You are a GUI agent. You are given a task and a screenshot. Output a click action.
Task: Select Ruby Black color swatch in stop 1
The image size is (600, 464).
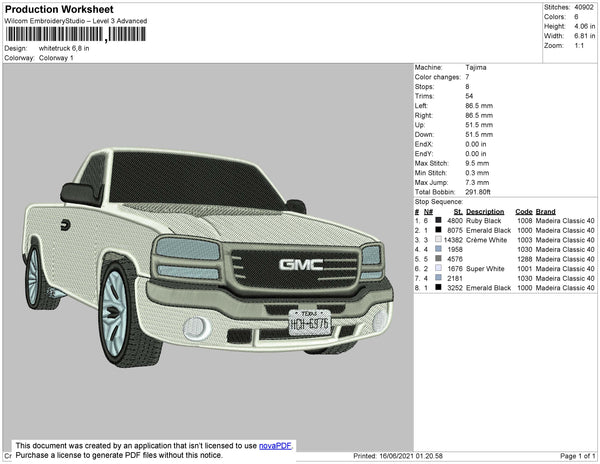[x=439, y=220]
